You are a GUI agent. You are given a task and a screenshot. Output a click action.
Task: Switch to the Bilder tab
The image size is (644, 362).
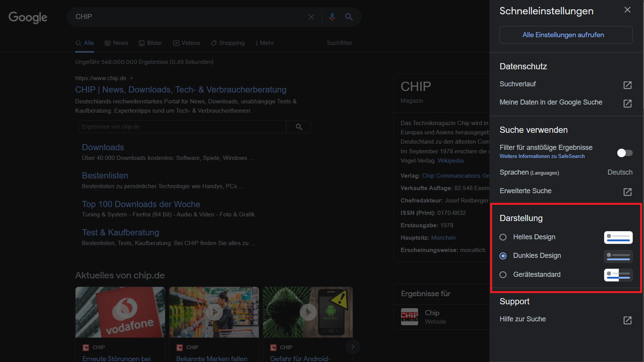click(150, 43)
